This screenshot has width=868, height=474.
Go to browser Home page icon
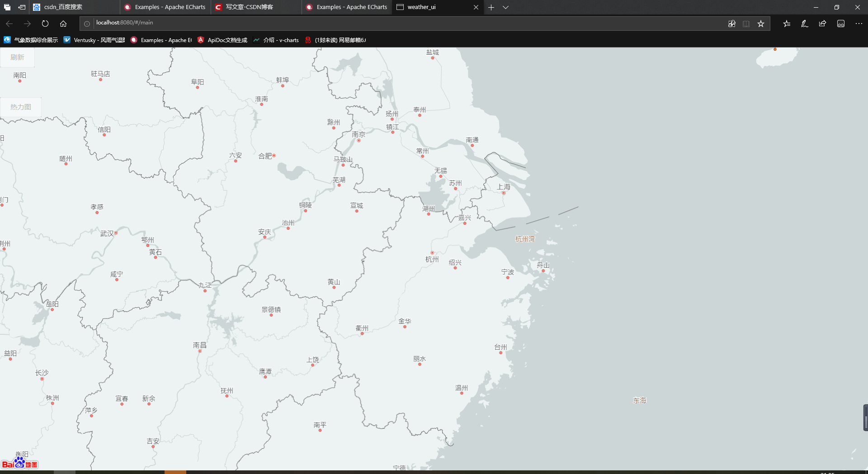(63, 24)
